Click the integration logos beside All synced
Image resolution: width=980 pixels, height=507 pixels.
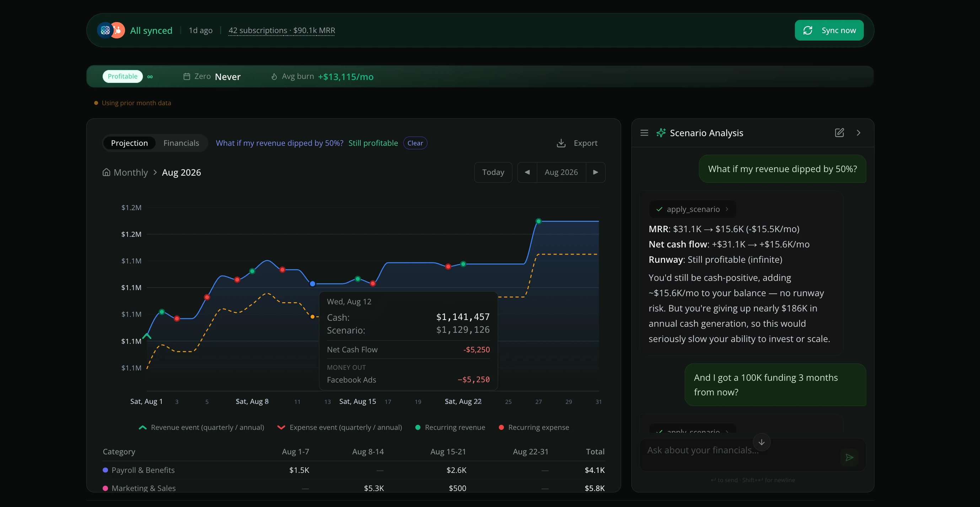point(111,30)
